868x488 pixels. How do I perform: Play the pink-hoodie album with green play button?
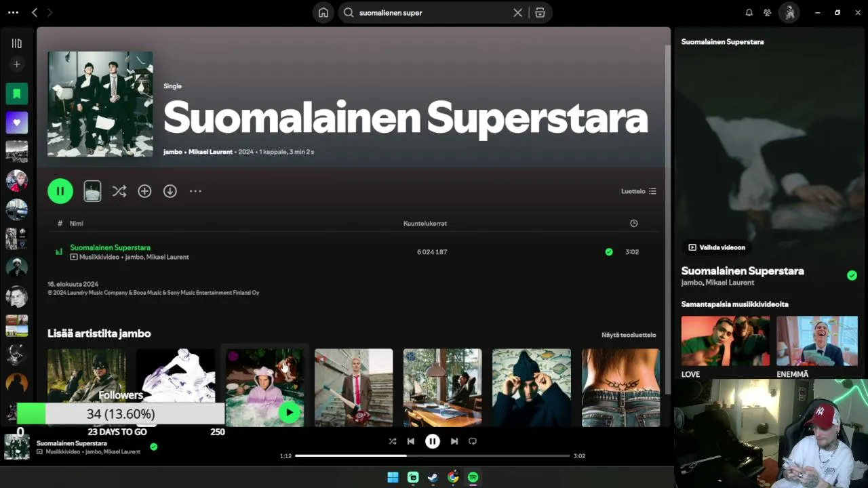click(290, 412)
